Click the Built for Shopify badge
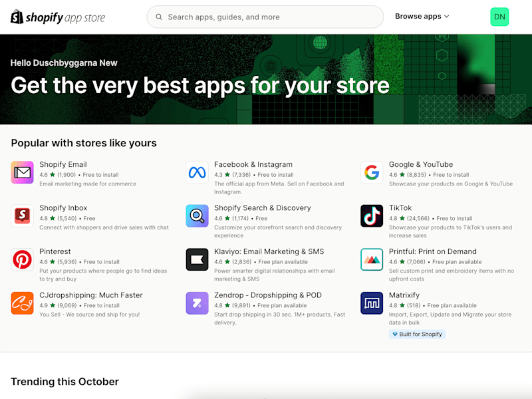Screen dimensions: 532x399 (418, 334)
